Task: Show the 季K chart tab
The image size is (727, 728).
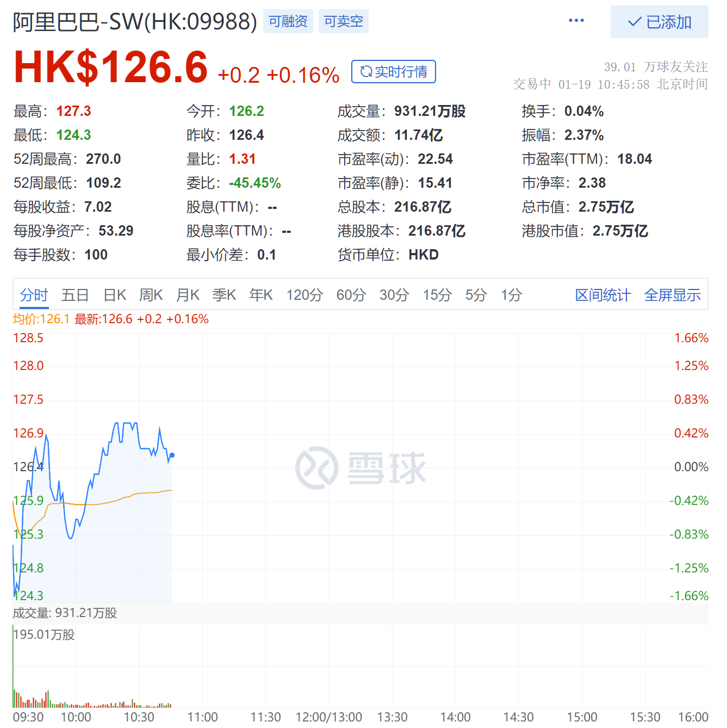Action: tap(224, 295)
